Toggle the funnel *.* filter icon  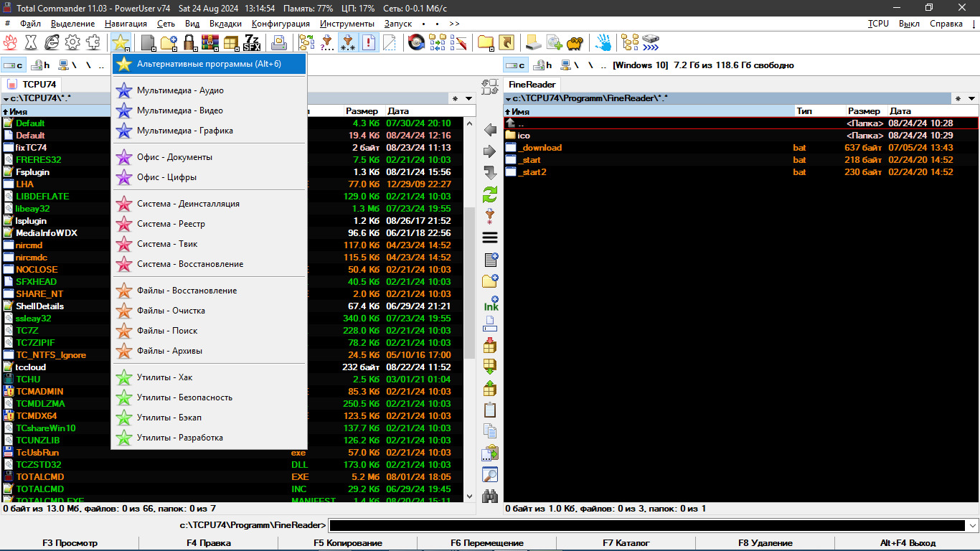pos(348,42)
